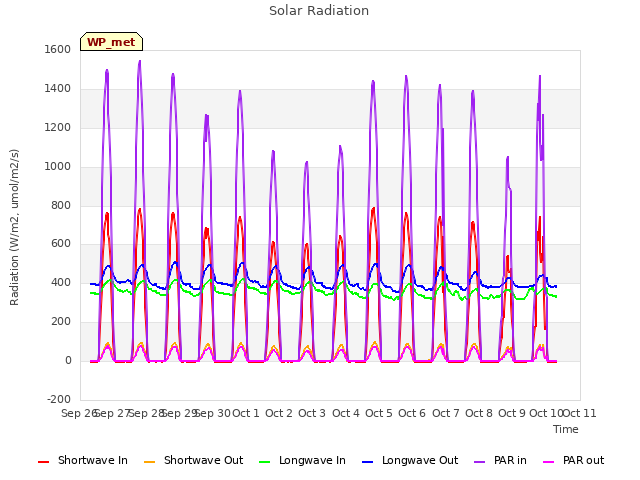
Task: Click the WP_met annotation label
Action: (111, 42)
